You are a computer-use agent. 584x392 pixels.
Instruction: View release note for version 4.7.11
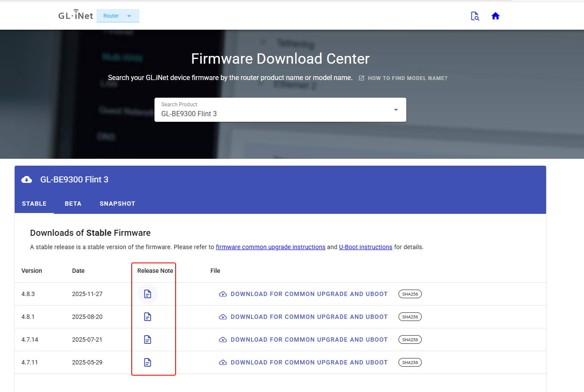[x=148, y=362]
